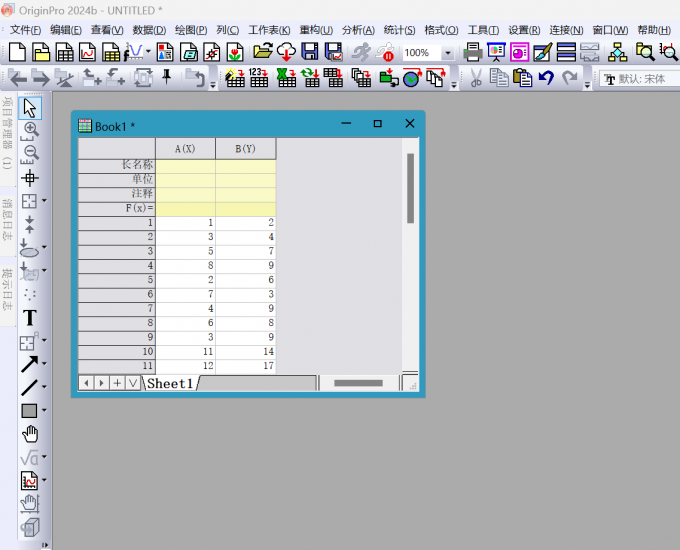Open the 项目管理器 side panel tab

point(7,132)
